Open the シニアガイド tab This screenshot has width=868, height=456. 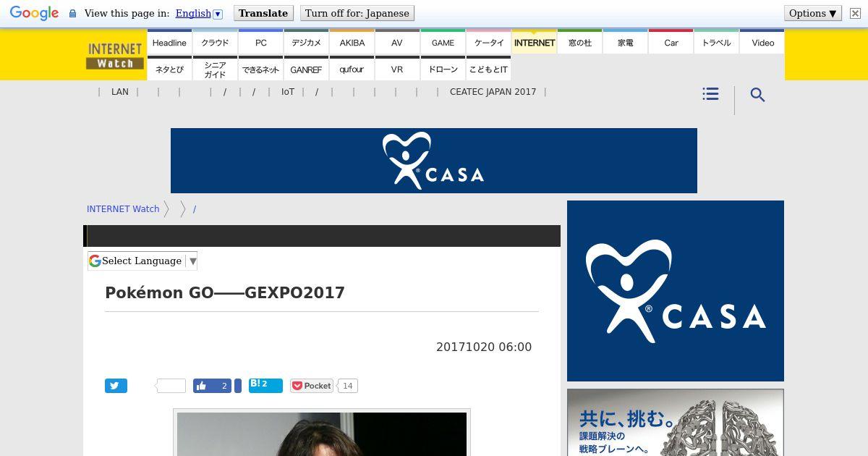tap(215, 69)
